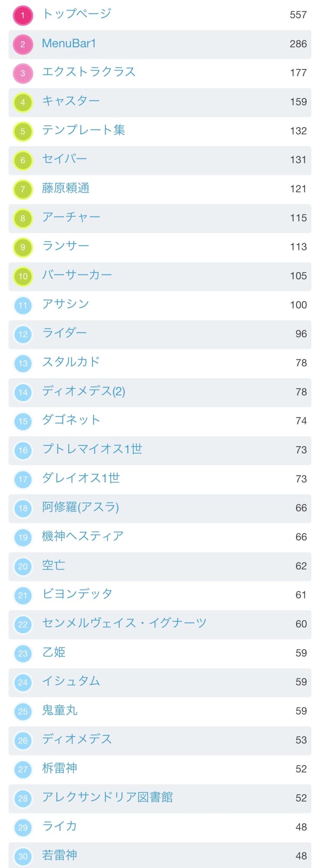Screen dimensions: 320x868
Task: Go to the スタルカド page
Action: (x=71, y=362)
